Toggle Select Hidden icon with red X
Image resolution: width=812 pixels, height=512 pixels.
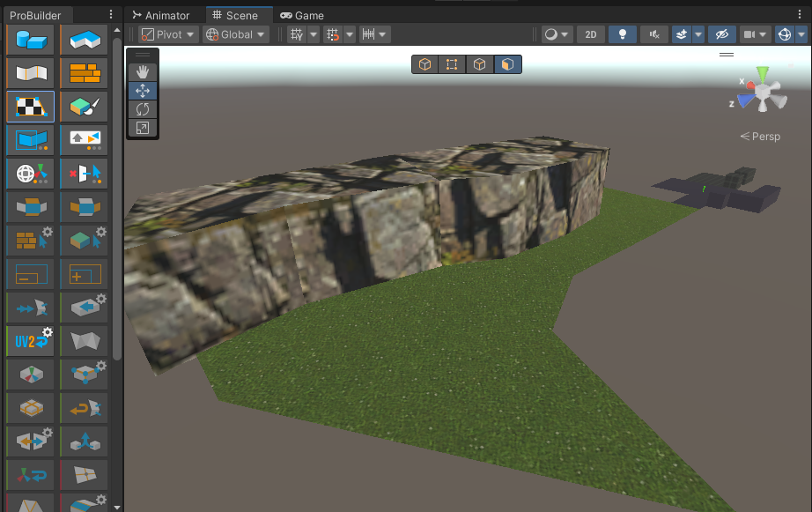click(85, 174)
